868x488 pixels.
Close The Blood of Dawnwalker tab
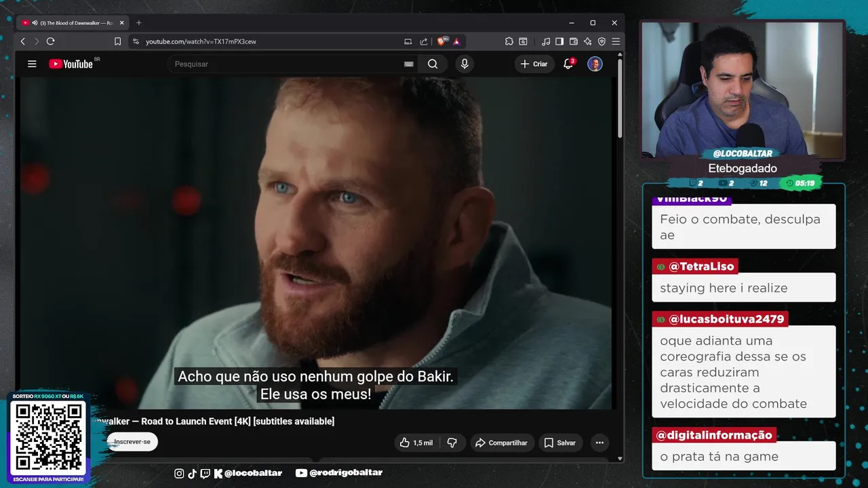coord(122,23)
